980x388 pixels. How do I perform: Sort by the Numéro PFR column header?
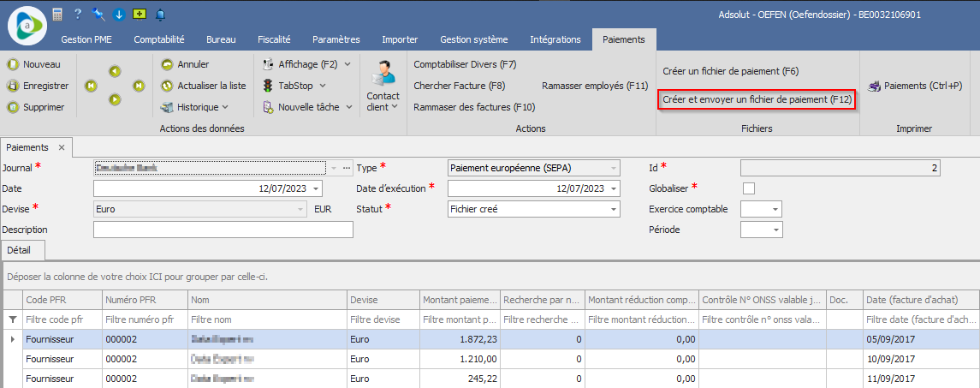tap(145, 300)
